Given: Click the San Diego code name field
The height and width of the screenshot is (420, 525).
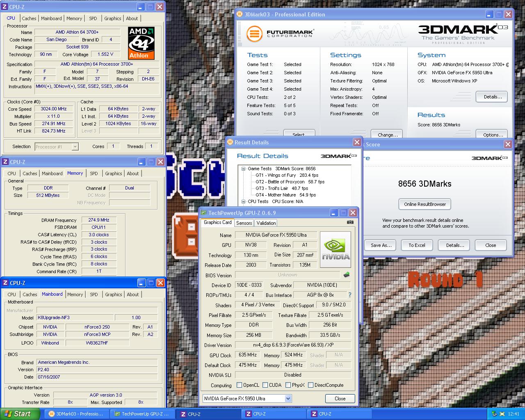Looking at the screenshot, I should click(57, 39).
